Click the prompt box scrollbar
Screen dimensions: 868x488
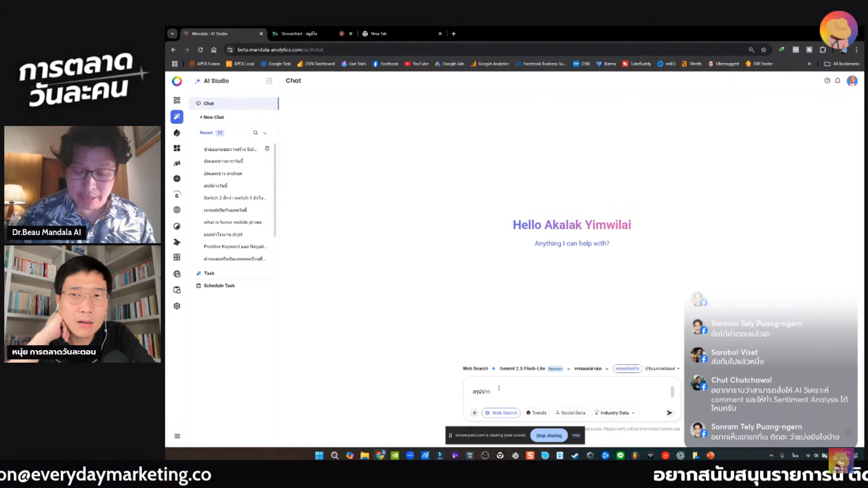672,391
